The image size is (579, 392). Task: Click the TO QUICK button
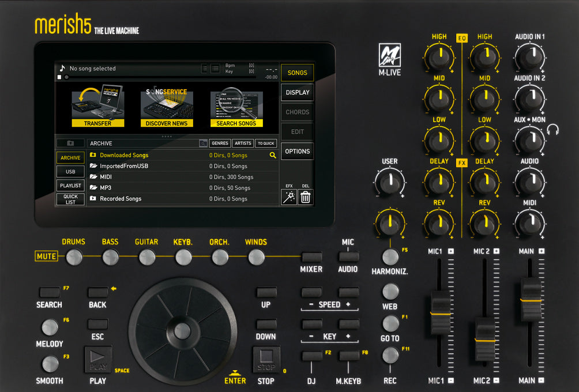(266, 143)
